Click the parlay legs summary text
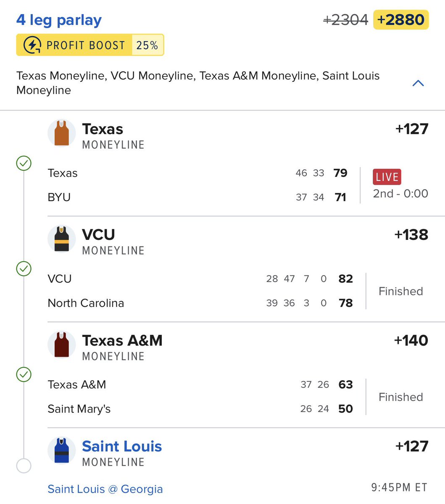 [198, 83]
